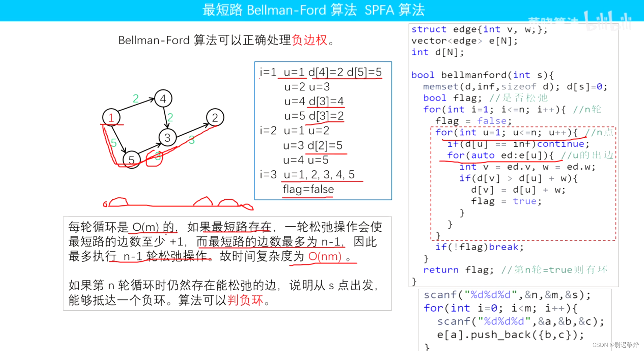This screenshot has width=644, height=351.
Task: Toggle the flag=false line in the trace box
Action: point(308,189)
